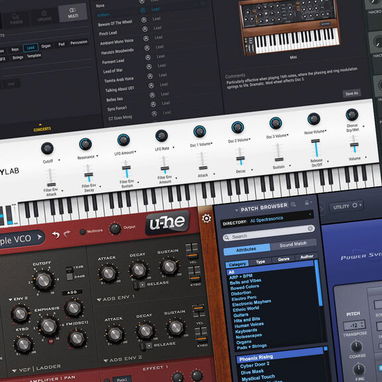The height and width of the screenshot is (382, 382).
Task: Click the magnifier icon next to Patch Browser title
Action: 293,204
